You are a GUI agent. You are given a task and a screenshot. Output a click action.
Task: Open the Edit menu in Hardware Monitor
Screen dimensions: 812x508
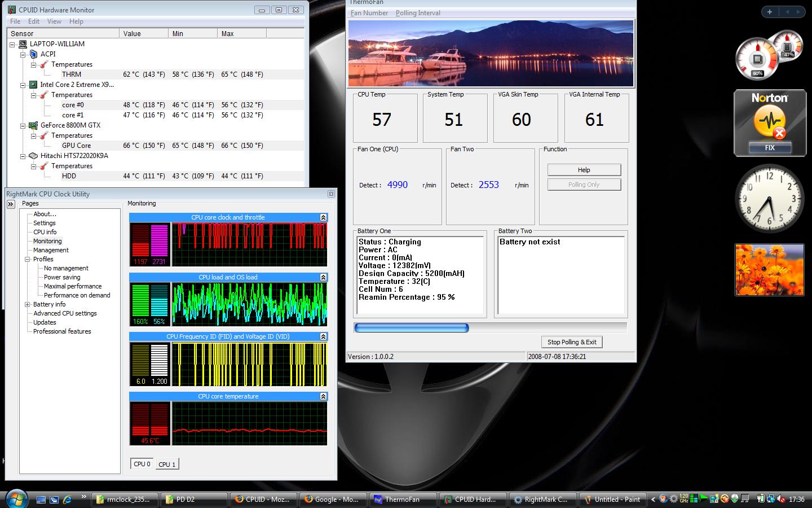pyautogui.click(x=34, y=21)
